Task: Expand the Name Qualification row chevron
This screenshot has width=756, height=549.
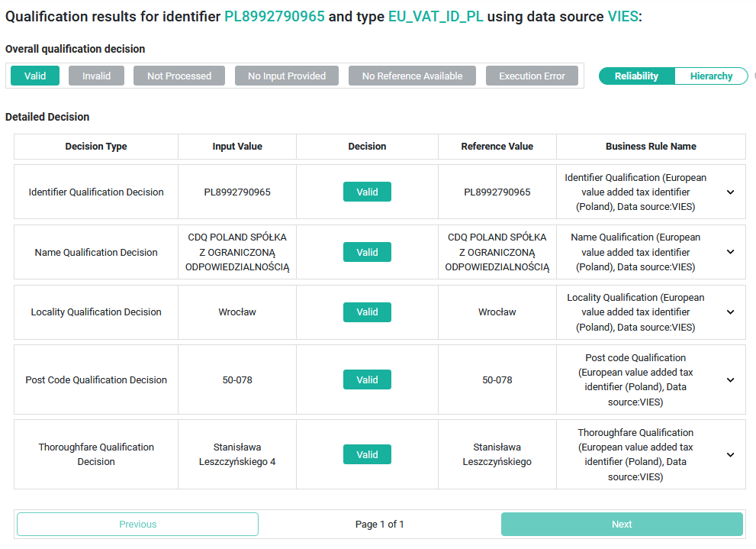Action: pyautogui.click(x=731, y=252)
